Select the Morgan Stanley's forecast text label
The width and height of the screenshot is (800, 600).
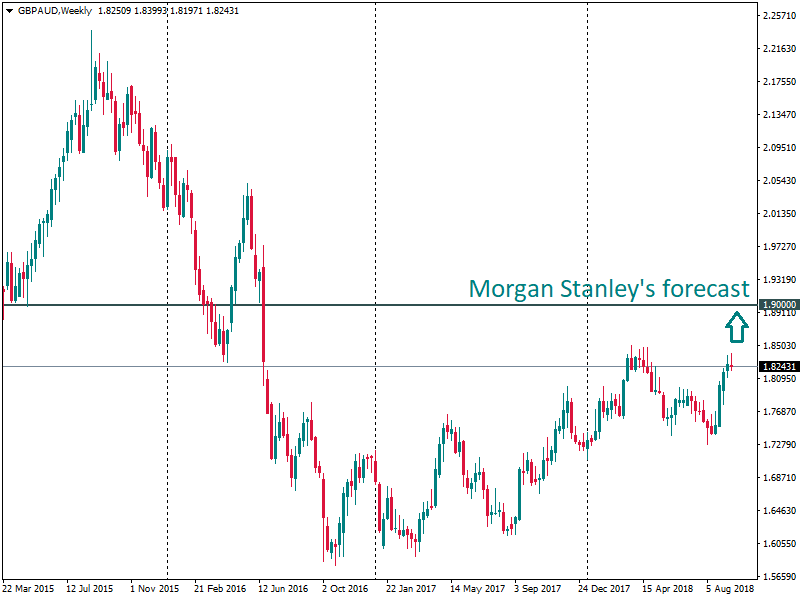[608, 289]
